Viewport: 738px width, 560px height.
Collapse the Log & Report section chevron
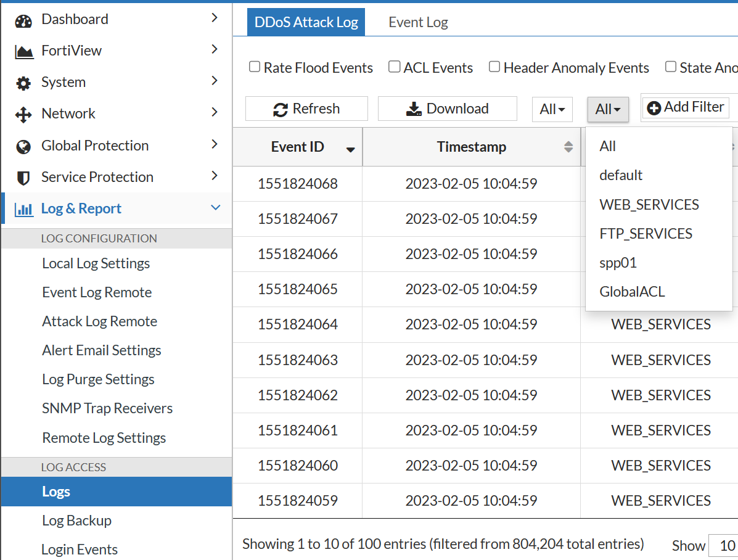(215, 208)
